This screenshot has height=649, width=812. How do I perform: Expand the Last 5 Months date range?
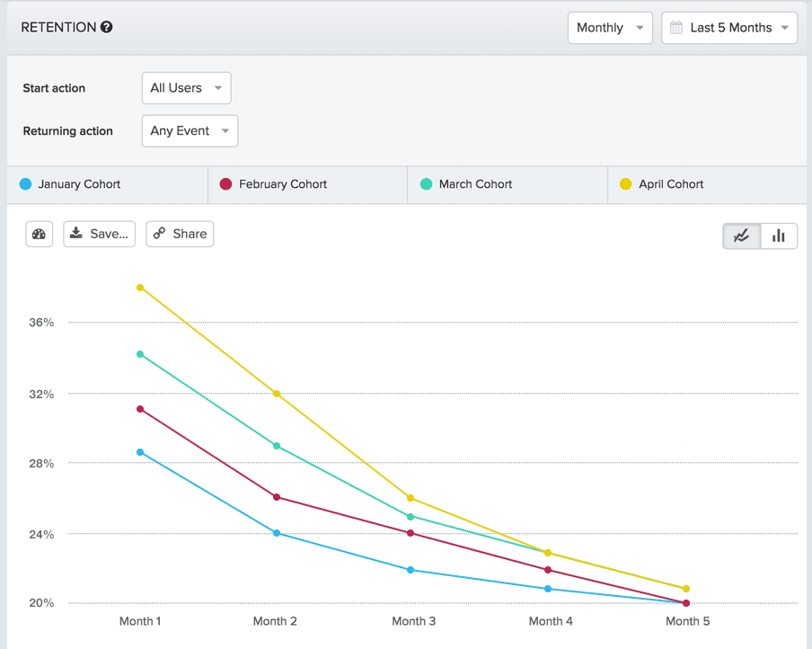(x=729, y=28)
